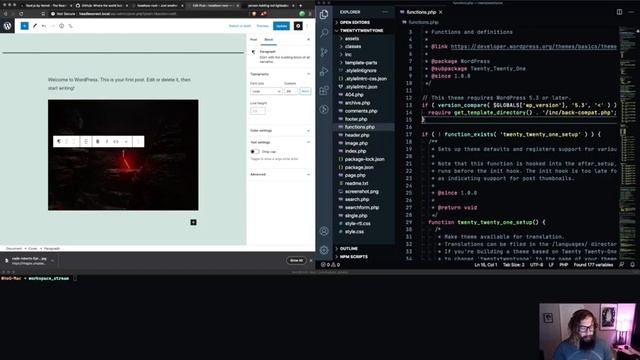
Task: Expand the Advanced panel
Action: [x=280, y=174]
